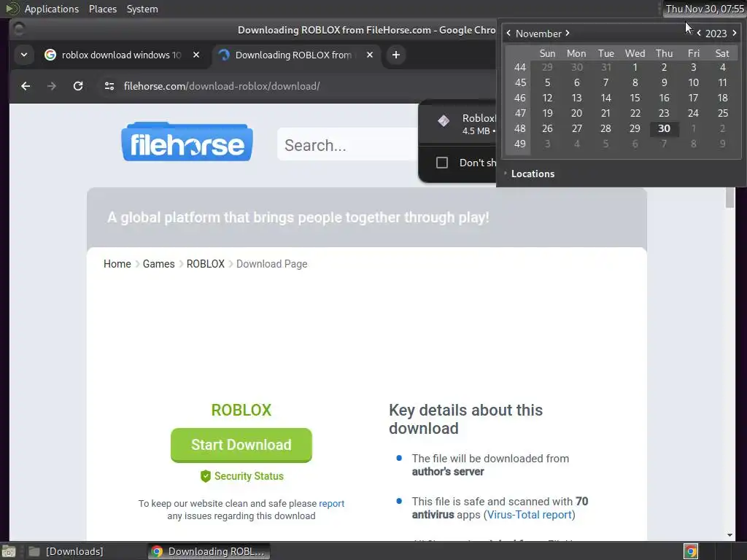Click the Chrome icon in the bottom-right tray
The height and width of the screenshot is (560, 747).
(691, 551)
